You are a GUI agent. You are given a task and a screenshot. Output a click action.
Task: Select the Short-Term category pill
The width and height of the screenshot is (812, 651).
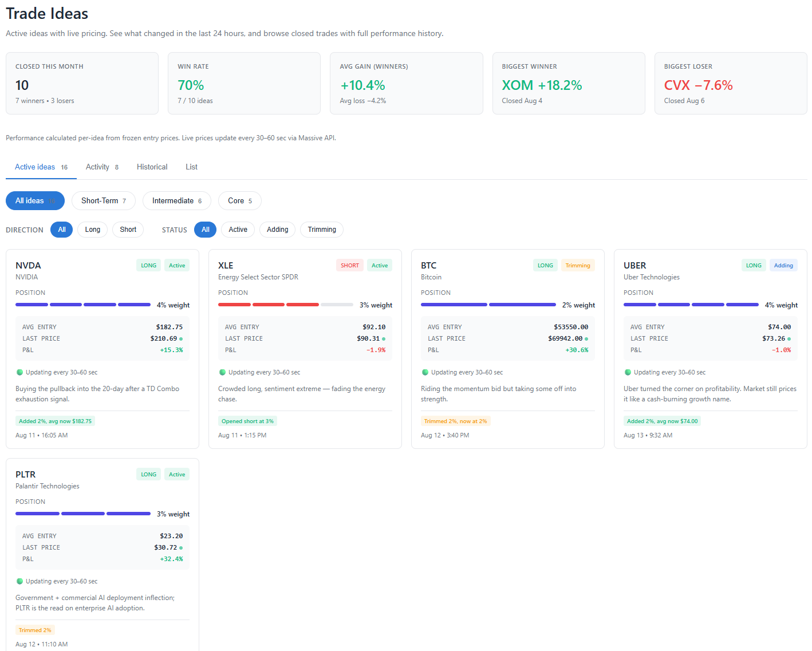[x=104, y=201]
